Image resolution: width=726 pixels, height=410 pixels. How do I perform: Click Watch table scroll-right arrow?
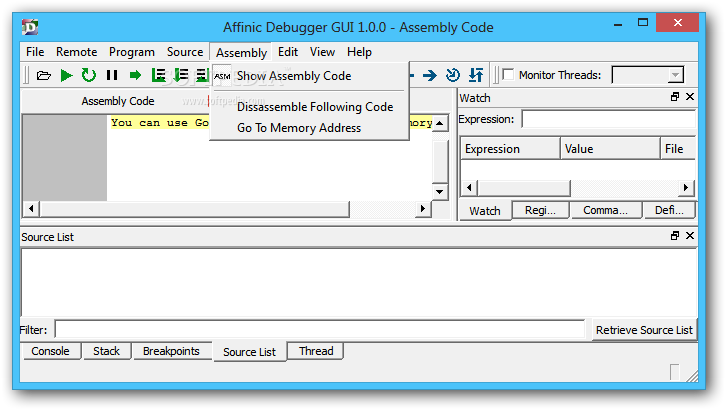686,187
